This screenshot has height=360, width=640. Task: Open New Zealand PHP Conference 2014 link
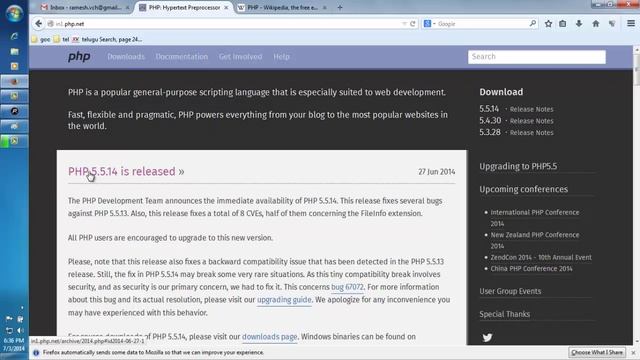(535, 240)
